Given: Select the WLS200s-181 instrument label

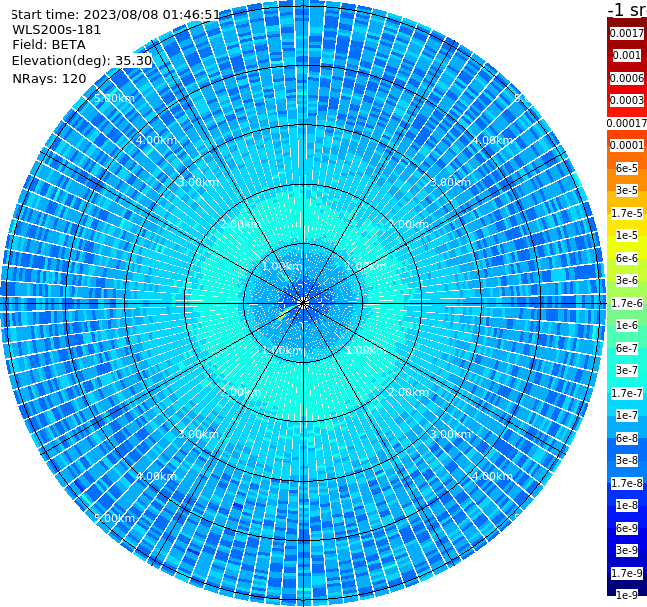Looking at the screenshot, I should pyautogui.click(x=57, y=30).
